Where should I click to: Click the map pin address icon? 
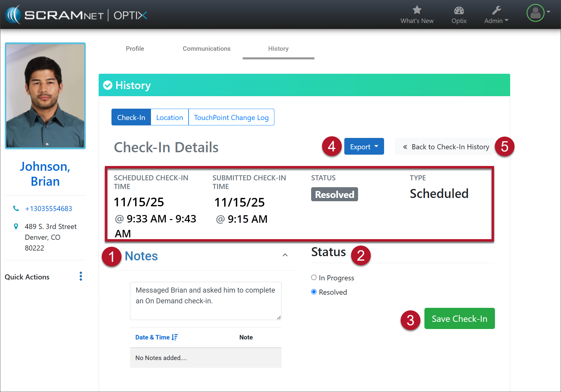click(x=16, y=227)
